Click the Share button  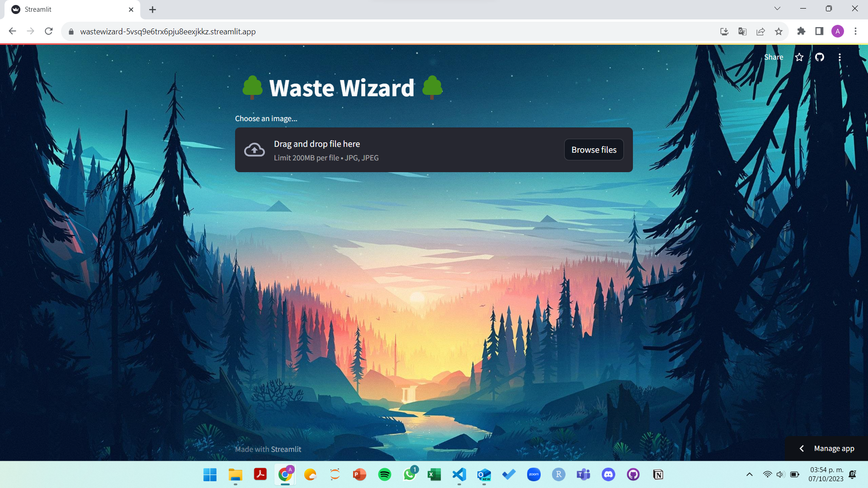(x=774, y=57)
